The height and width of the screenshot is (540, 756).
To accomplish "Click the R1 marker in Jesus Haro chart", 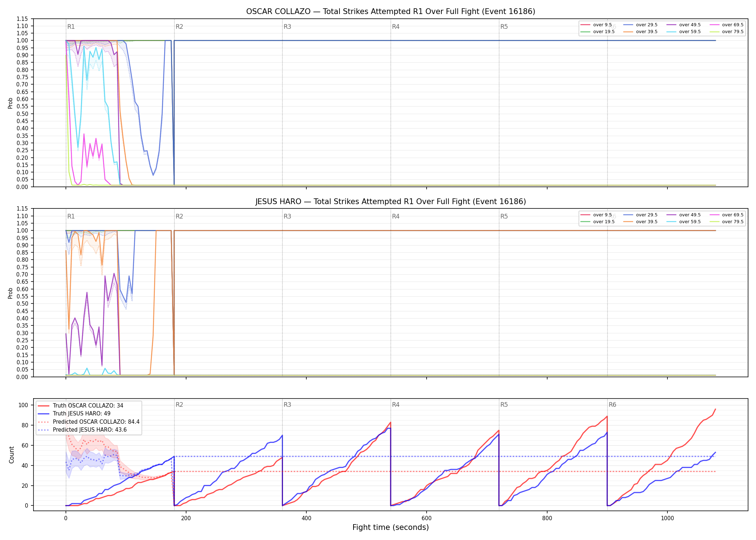I will tap(71, 216).
